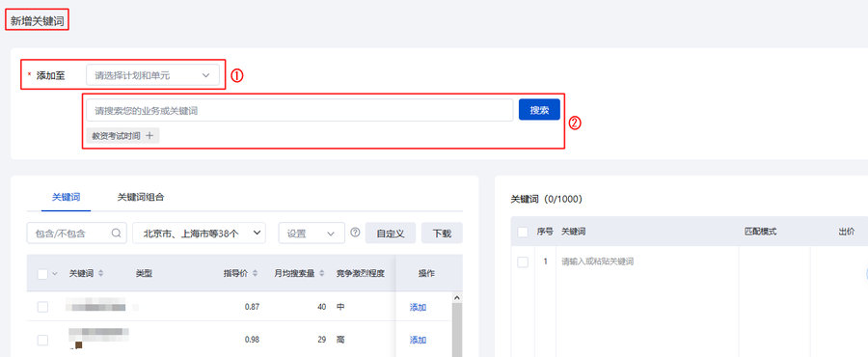Click the plus icon on the 教资考试时间 tag

pos(149,136)
